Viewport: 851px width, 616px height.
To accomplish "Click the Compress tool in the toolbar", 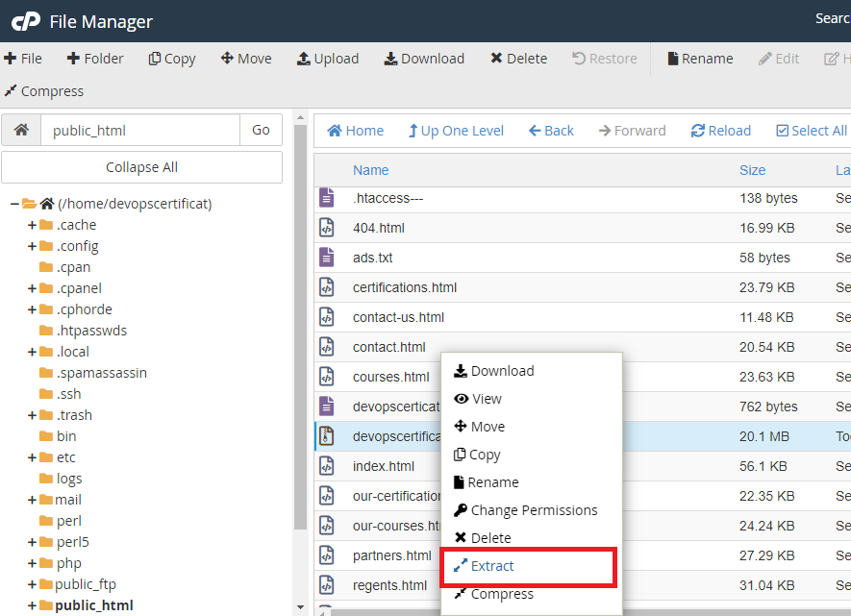I will [11, 91].
